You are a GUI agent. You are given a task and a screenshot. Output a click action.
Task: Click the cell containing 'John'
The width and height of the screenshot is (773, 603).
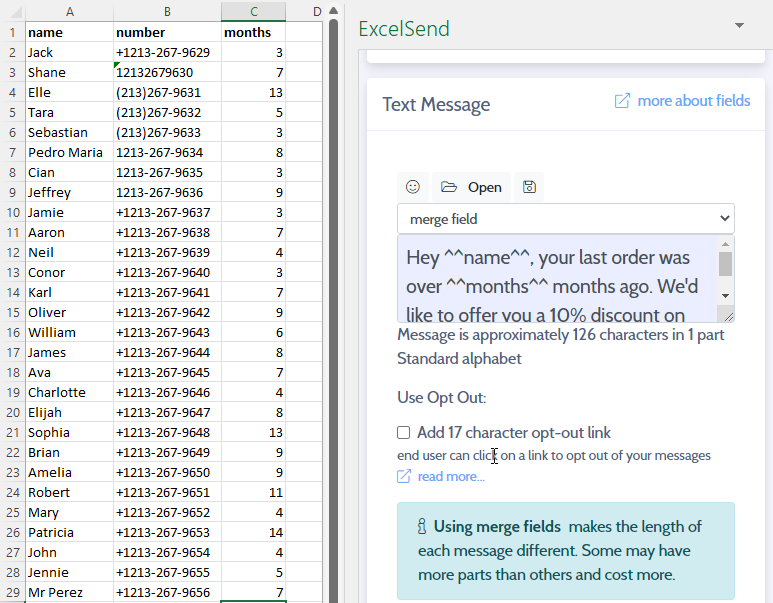point(70,553)
